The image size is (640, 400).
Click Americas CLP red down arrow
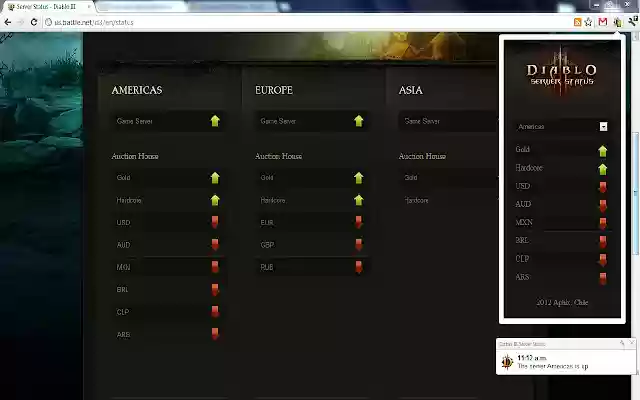pyautogui.click(x=215, y=312)
